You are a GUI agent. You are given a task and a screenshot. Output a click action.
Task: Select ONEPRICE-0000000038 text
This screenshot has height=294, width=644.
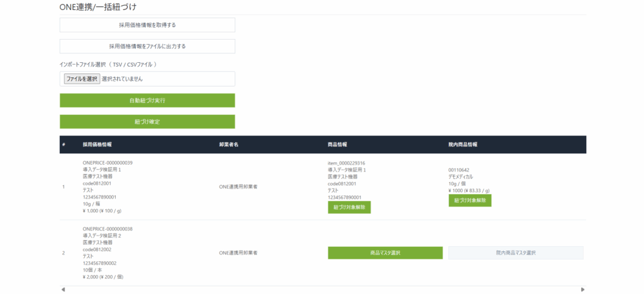pyautogui.click(x=108, y=229)
